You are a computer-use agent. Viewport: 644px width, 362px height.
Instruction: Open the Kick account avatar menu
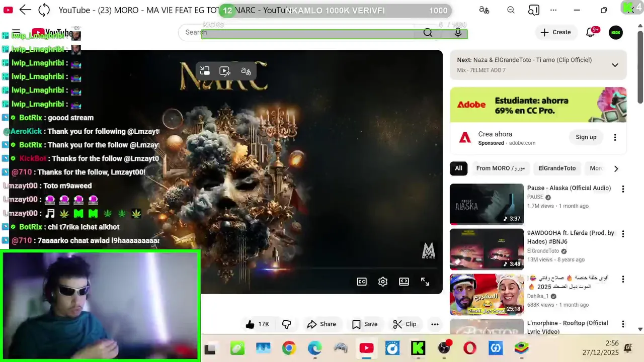pos(616,32)
